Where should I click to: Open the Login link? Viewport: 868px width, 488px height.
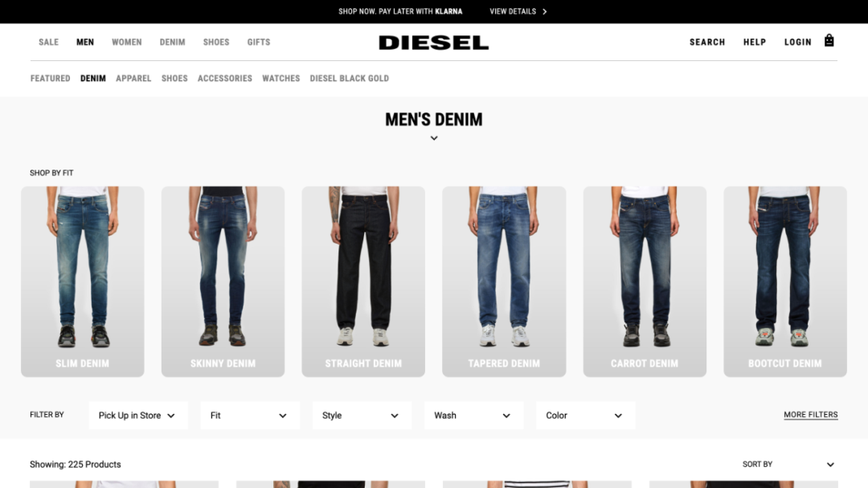[798, 42]
